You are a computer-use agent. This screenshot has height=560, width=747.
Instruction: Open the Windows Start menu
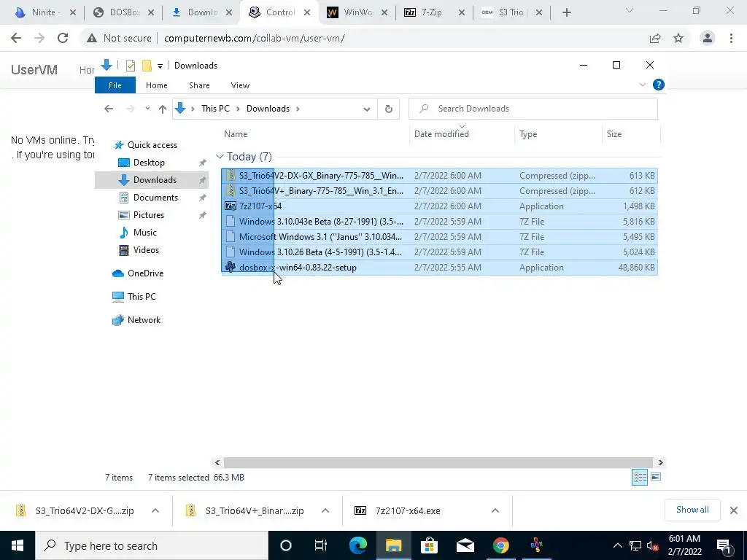click(18, 545)
